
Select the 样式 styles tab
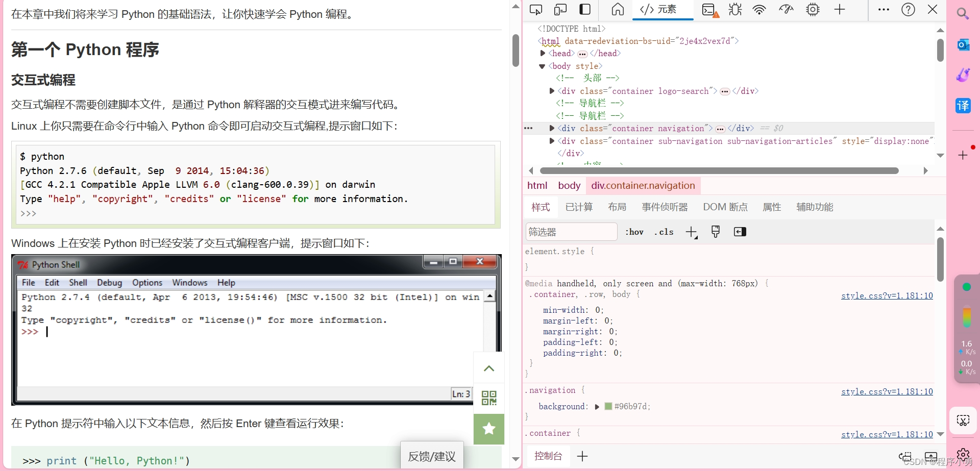click(x=541, y=207)
